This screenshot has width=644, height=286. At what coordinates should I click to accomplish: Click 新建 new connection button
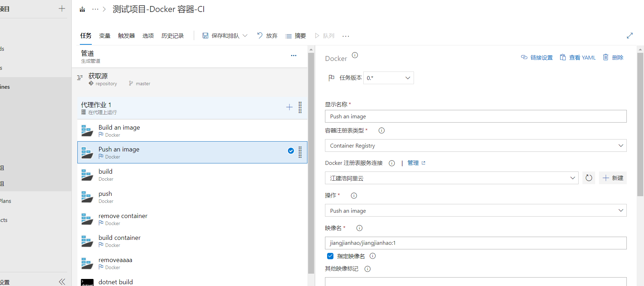click(613, 178)
